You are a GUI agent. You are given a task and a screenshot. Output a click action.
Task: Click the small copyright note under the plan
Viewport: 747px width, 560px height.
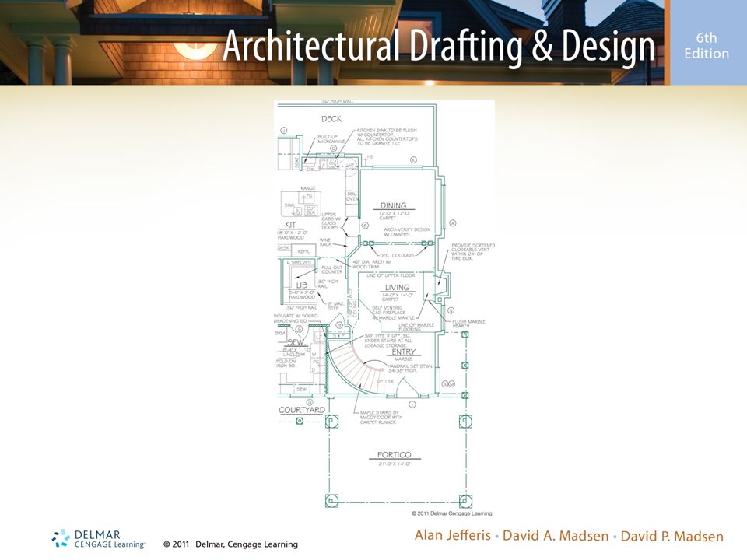(451, 513)
